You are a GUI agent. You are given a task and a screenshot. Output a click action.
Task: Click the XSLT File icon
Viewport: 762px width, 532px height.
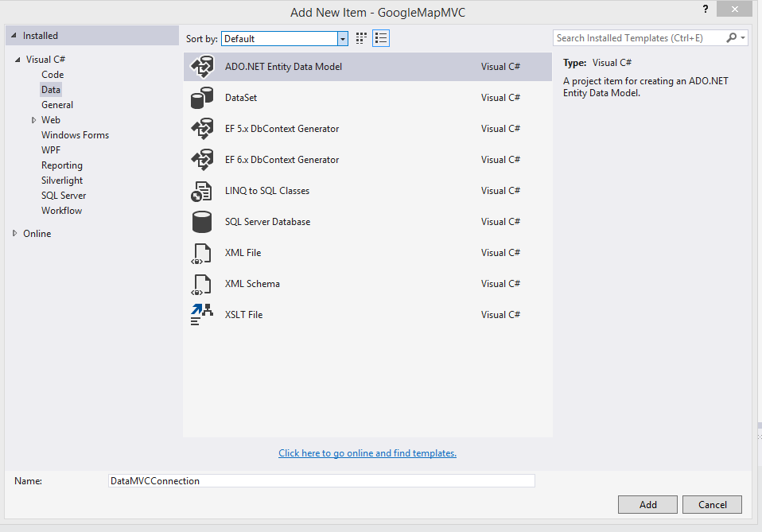coord(202,314)
